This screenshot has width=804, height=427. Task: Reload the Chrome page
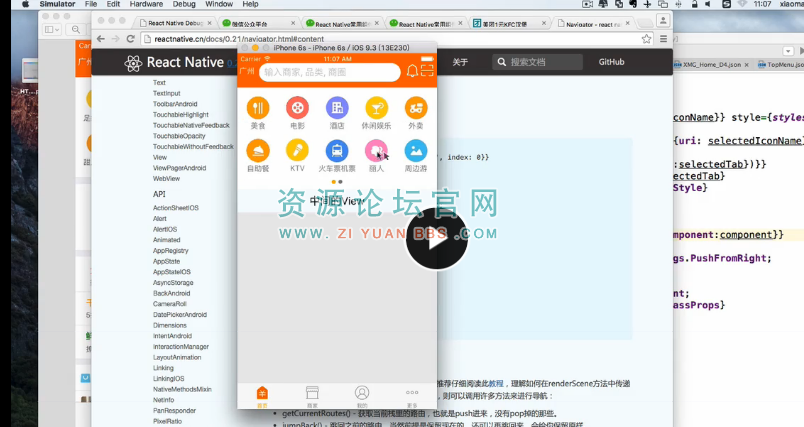(x=130, y=39)
